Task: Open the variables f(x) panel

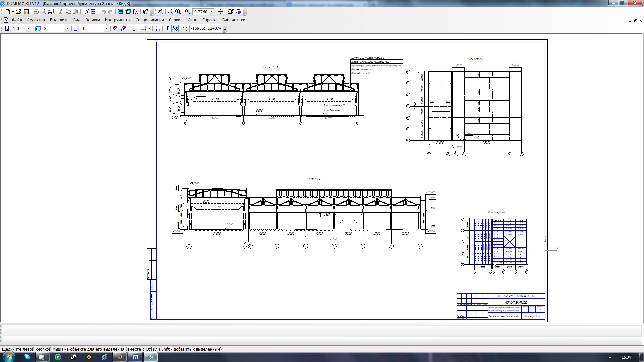Action: pyautogui.click(x=136, y=12)
